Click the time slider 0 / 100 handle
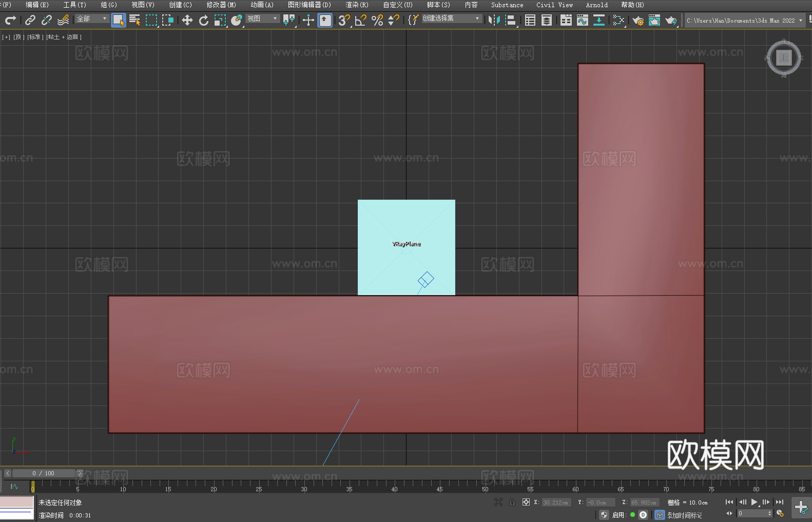 point(44,473)
